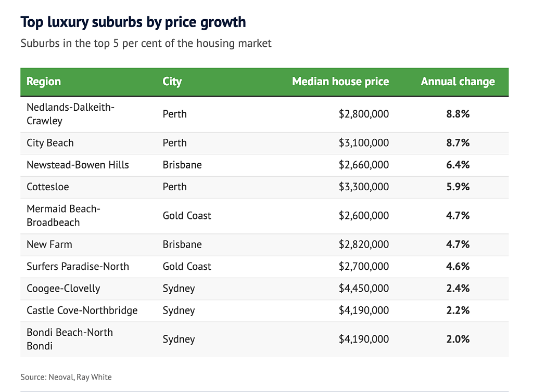Select Surfers Paradise-North region cell

(x=78, y=267)
